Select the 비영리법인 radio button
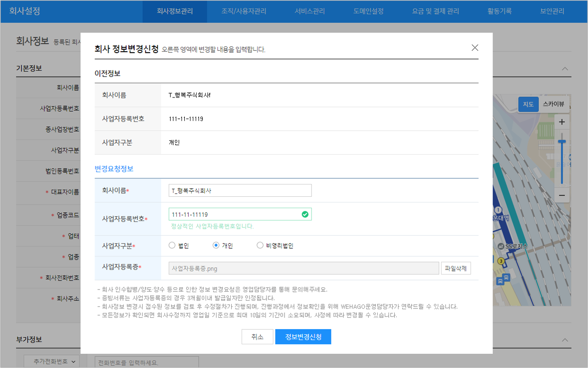The width and height of the screenshot is (588, 368). pos(260,245)
